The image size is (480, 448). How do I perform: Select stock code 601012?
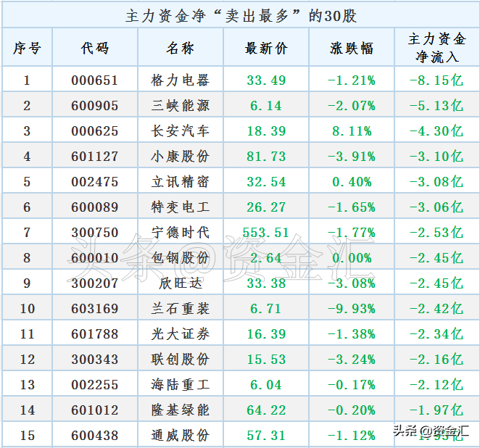click(95, 410)
